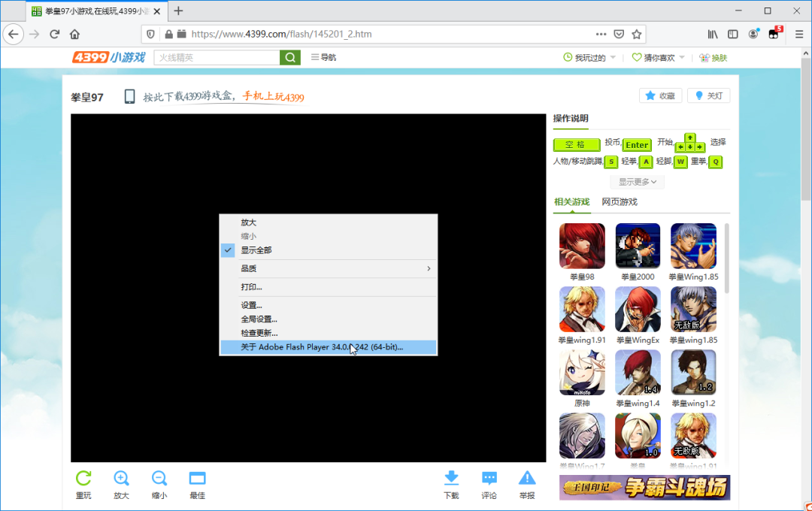This screenshot has height=511, width=812.
Task: Select 全局设置... in the context menu
Action: pyautogui.click(x=329, y=319)
